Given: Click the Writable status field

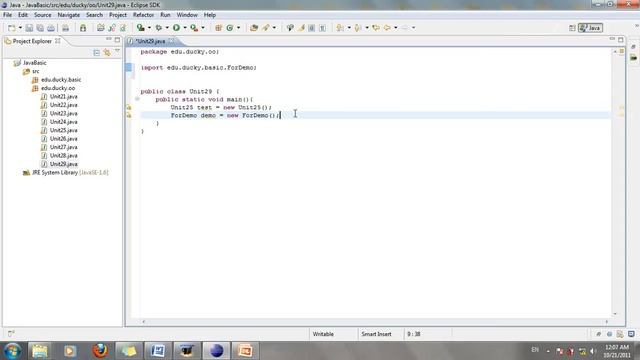Looking at the screenshot, I should click(x=323, y=334).
